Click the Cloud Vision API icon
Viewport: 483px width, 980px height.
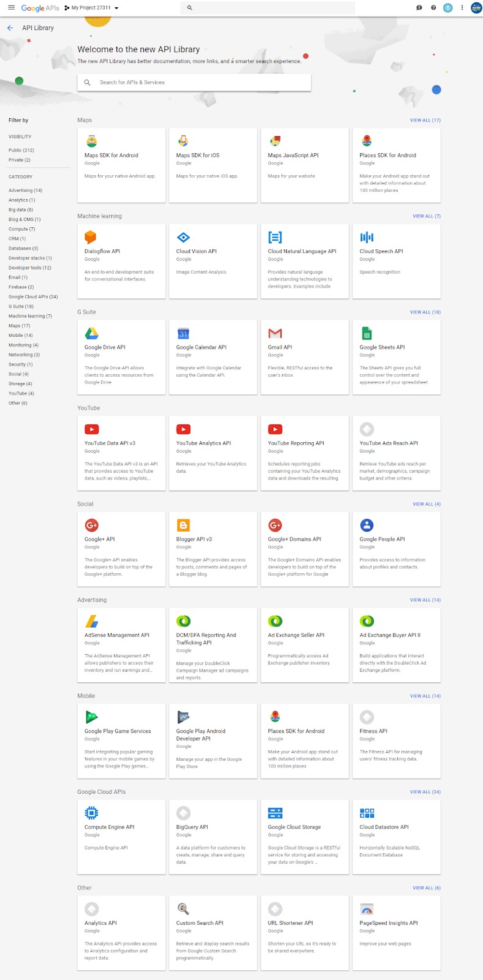(183, 237)
